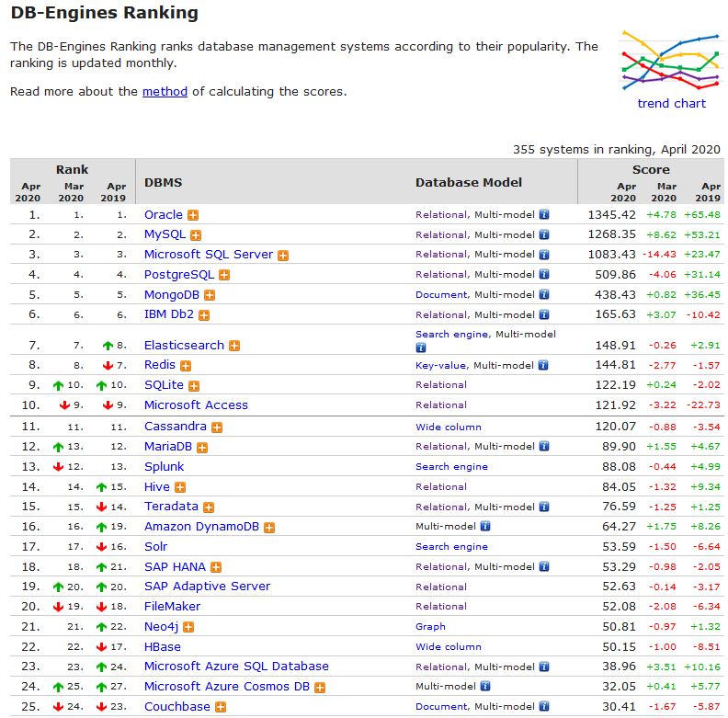Click the info icon in Oracle's database model

(x=544, y=214)
